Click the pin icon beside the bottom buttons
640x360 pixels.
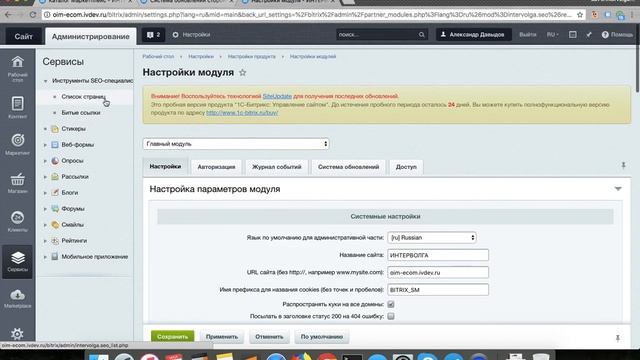[x=618, y=338]
